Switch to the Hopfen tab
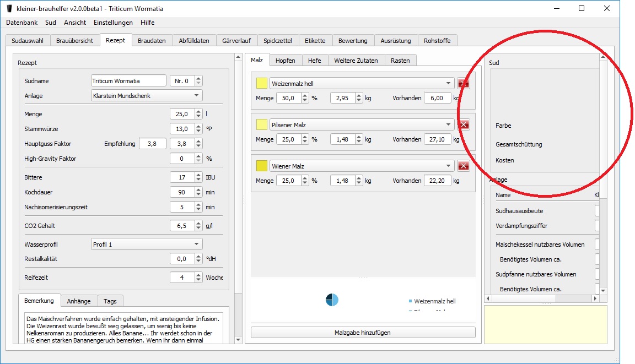Screen dimensions: 635x364 click(x=285, y=61)
